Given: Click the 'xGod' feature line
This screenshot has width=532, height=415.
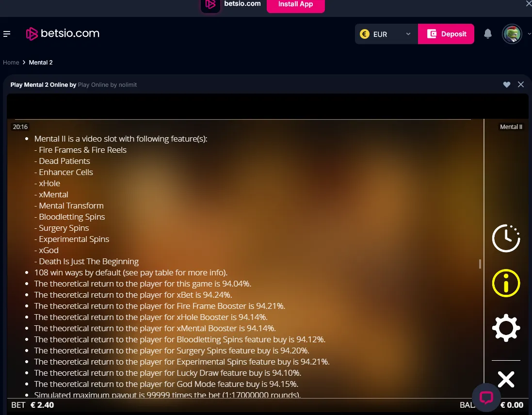Looking at the screenshot, I should click(47, 251).
